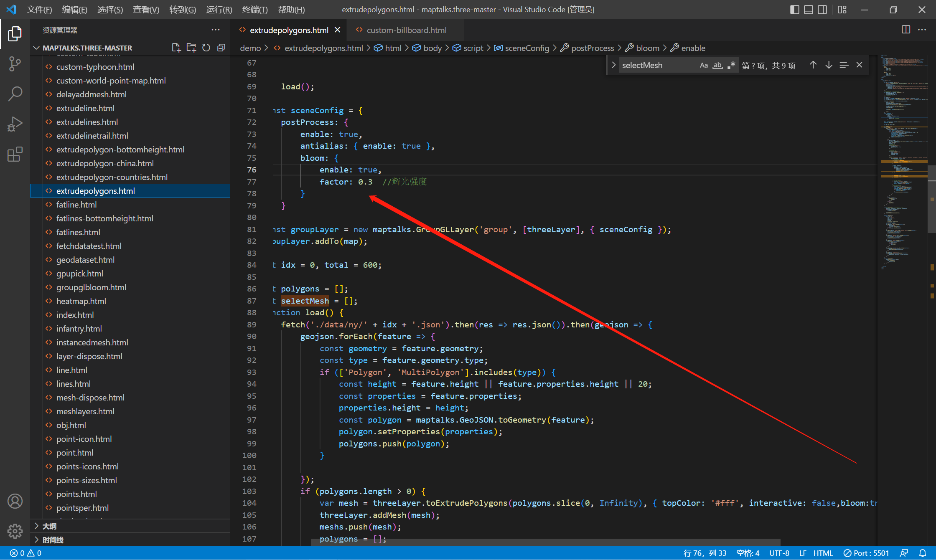
Task: Toggle Match Case in find widget
Action: [704, 65]
